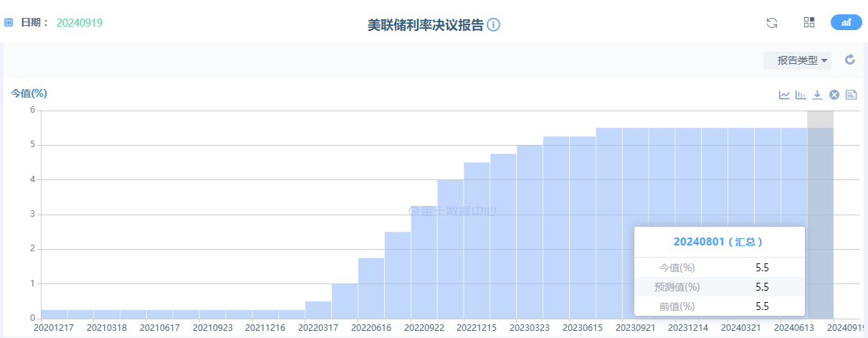Expand the 报告类型 dropdown

tap(798, 60)
